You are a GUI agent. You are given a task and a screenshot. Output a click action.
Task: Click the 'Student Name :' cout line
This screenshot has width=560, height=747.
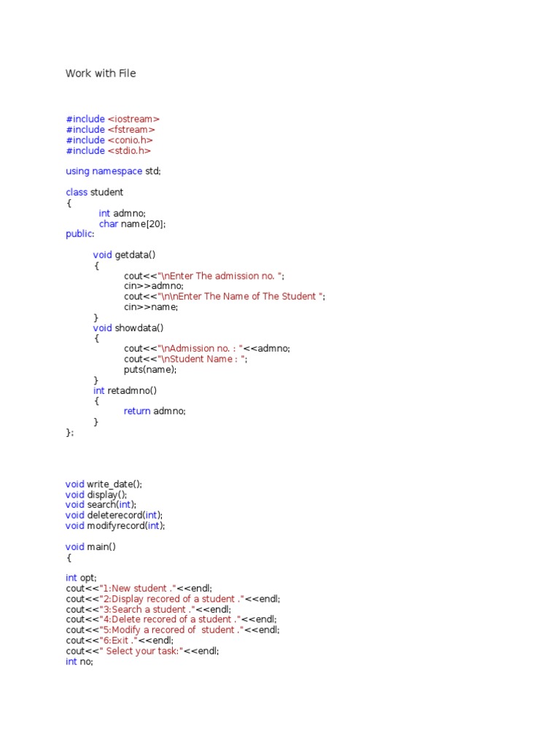186,359
